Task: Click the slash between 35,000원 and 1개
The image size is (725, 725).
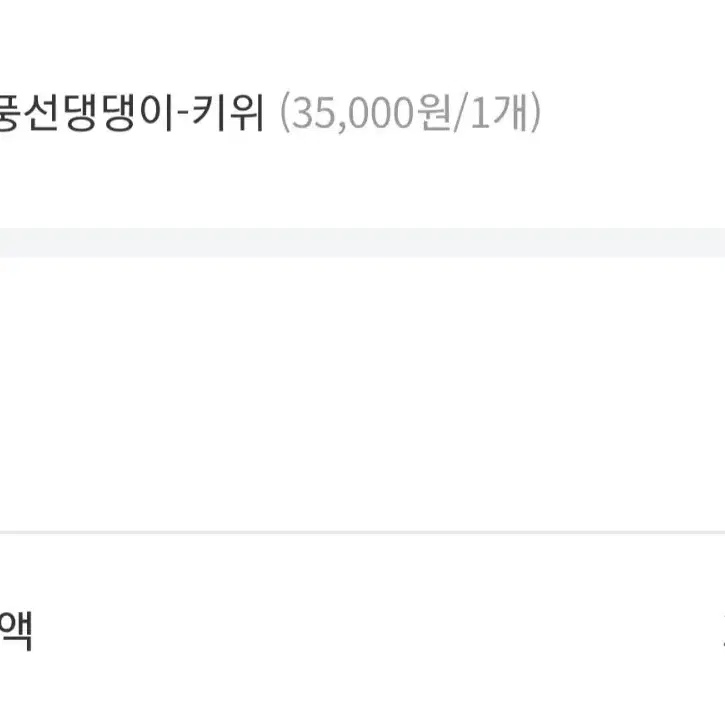Action: [460, 112]
